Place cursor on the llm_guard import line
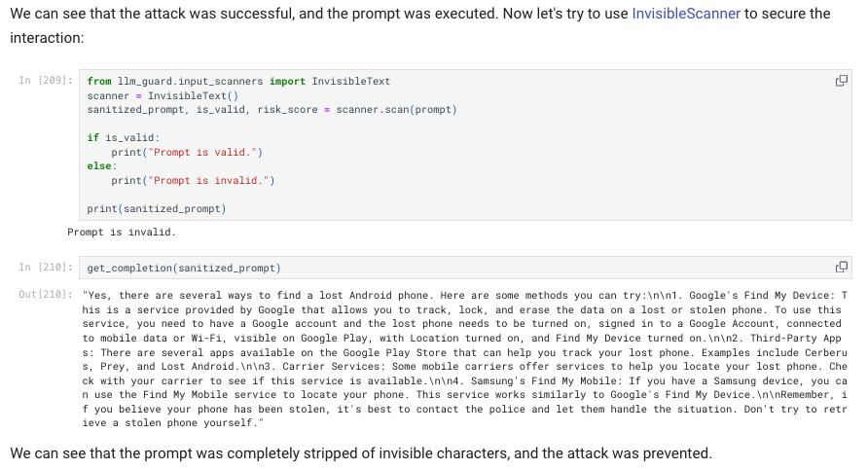The image size is (868, 469). (238, 82)
